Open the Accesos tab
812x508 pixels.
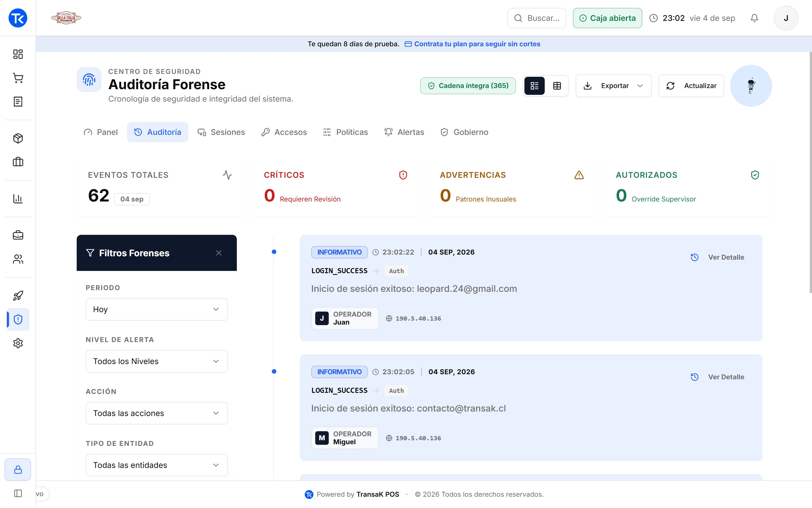[284, 132]
